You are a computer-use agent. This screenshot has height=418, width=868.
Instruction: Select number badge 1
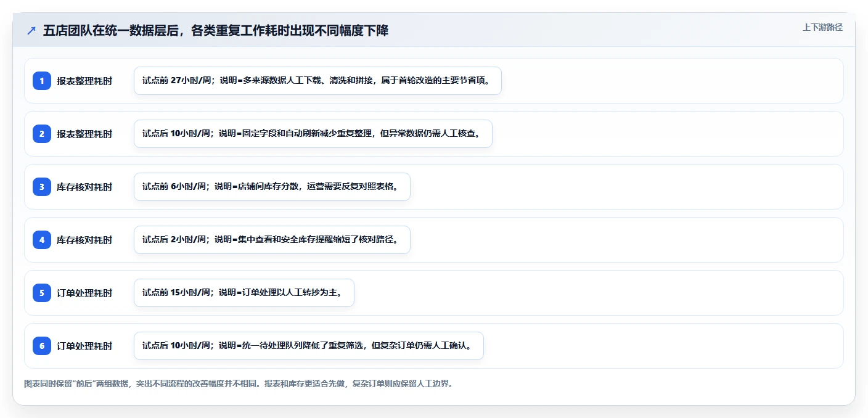(x=42, y=81)
